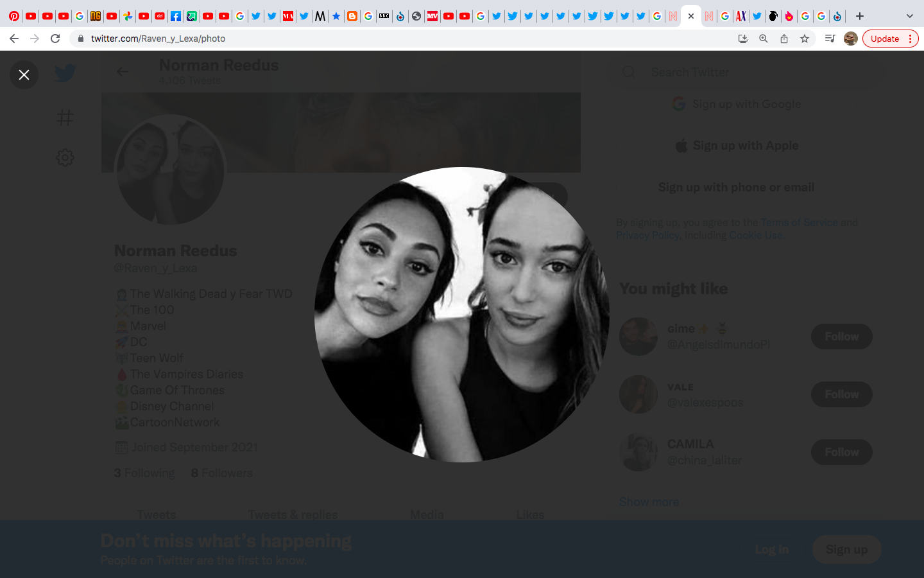Go back using the profile header arrow
The width and height of the screenshot is (924, 578).
click(x=123, y=71)
